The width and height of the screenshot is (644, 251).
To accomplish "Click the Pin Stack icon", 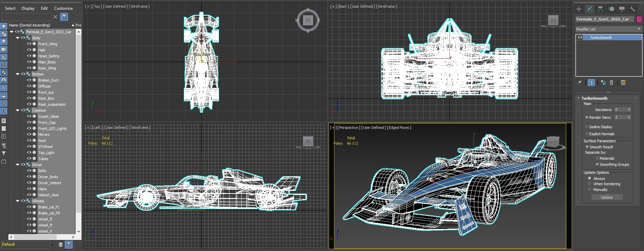I will tap(579, 83).
